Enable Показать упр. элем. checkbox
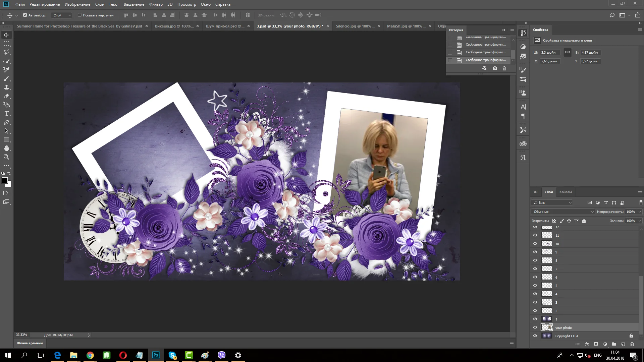 point(79,15)
